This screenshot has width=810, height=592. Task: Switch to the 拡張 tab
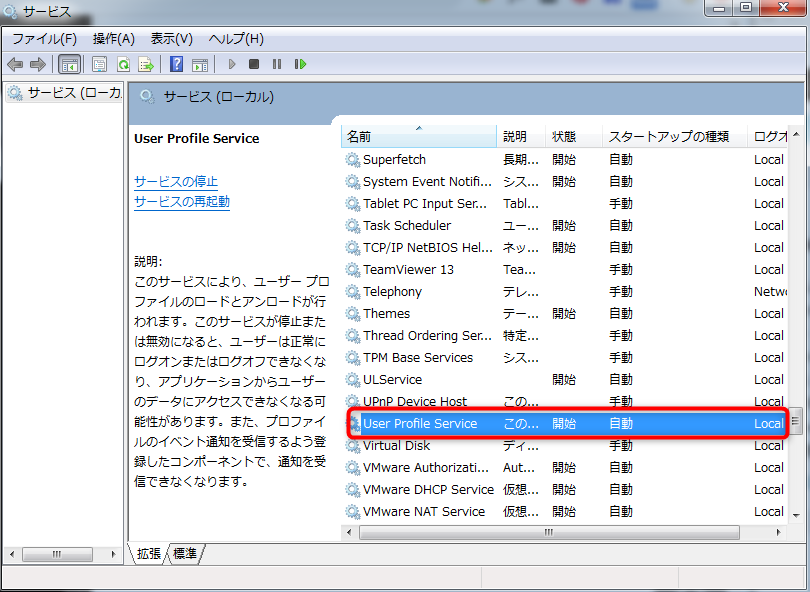tap(149, 554)
